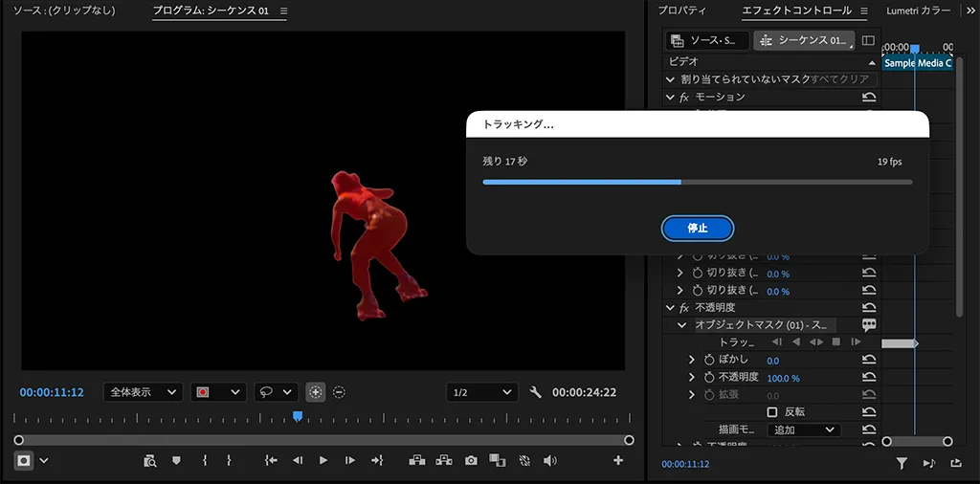The height and width of the screenshot is (484, 980).
Task: Toggle the ぼかし stopwatch animation
Action: 709,360
